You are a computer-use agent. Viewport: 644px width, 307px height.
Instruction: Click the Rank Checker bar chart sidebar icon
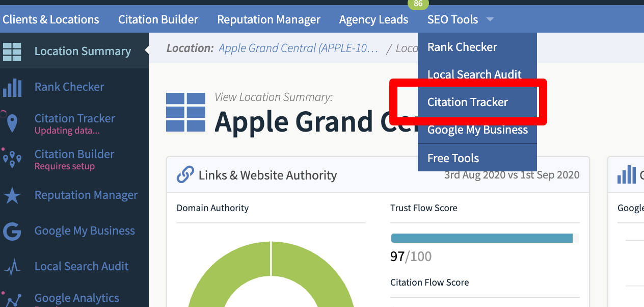pos(12,88)
